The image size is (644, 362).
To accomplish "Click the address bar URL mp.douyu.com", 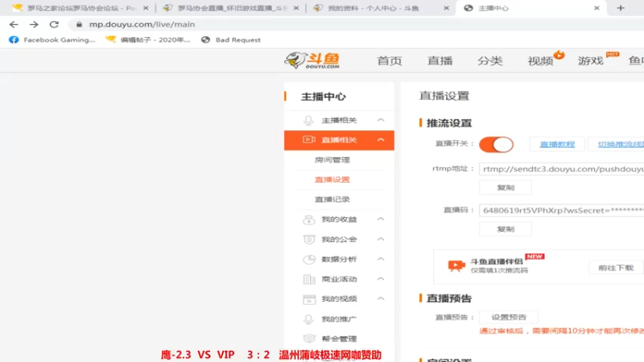I will coord(142,25).
